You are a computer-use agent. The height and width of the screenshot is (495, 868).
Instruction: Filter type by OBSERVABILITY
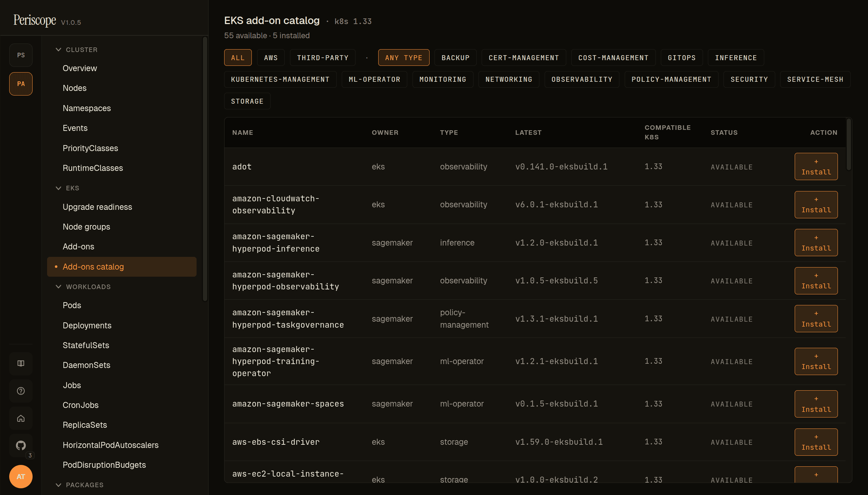tap(582, 80)
